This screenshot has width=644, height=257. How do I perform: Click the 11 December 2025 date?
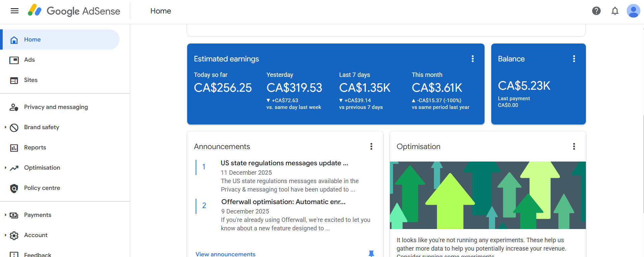[246, 172]
